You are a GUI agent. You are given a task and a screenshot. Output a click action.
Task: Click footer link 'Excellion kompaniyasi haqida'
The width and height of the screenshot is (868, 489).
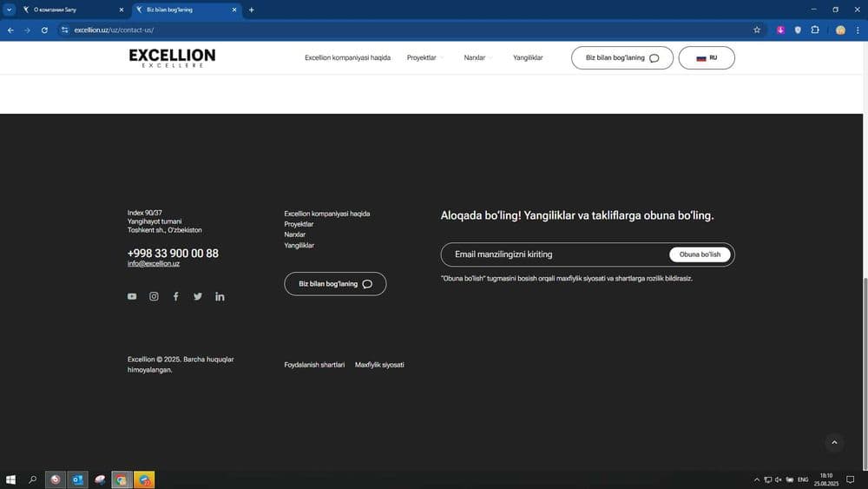tap(327, 214)
